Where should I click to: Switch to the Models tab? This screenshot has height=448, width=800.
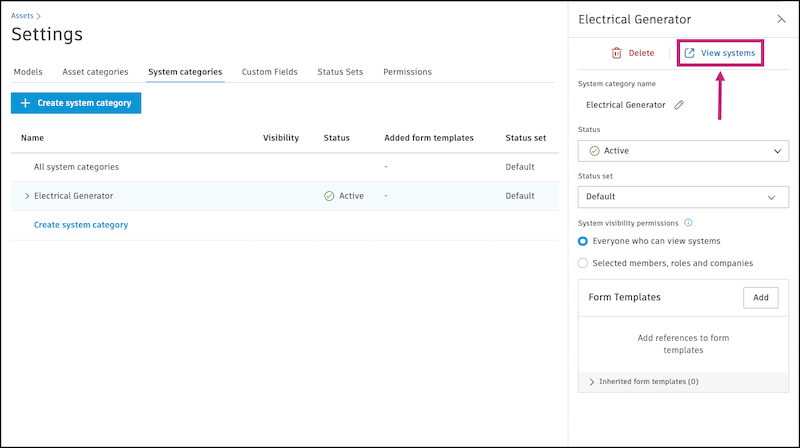point(28,72)
